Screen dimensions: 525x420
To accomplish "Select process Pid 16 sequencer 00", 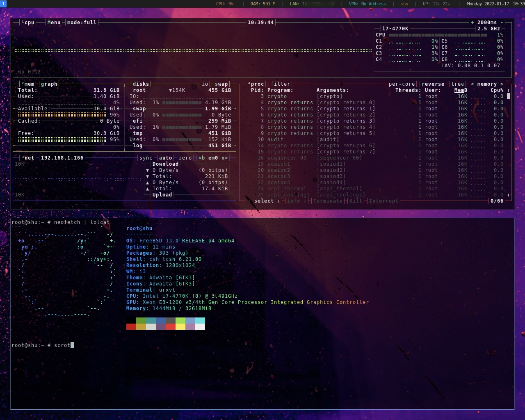I will (x=377, y=158).
